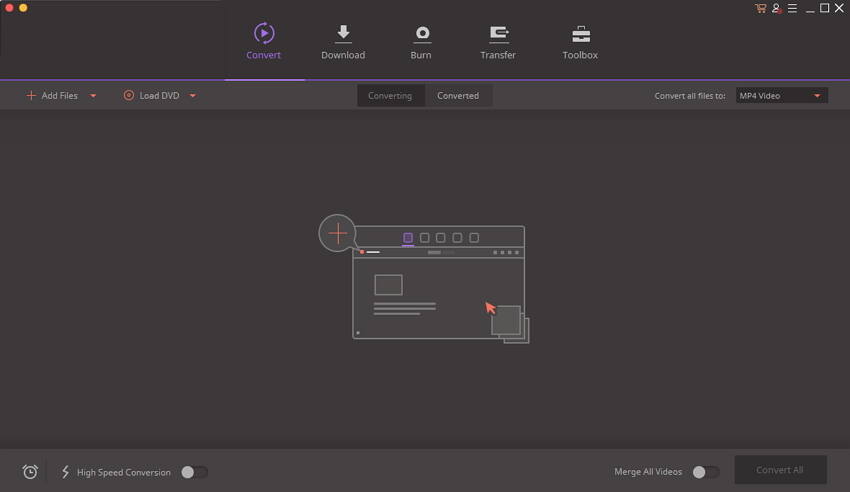Image resolution: width=850 pixels, height=492 pixels.
Task: Go to the Transfer section
Action: (498, 42)
